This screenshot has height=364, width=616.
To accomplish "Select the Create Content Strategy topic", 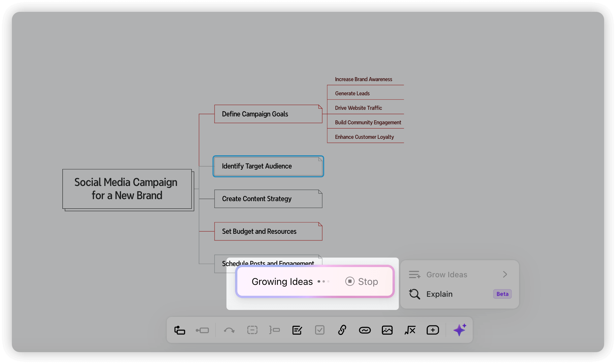I will coord(268,199).
